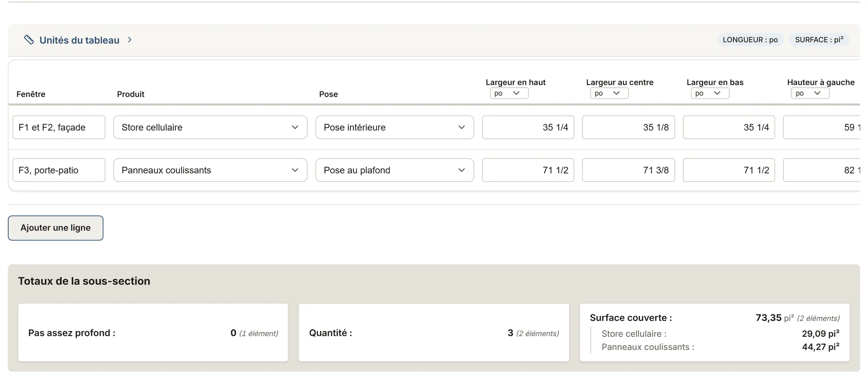Open the Store cellulaire product dropdown
The width and height of the screenshot is (868, 379).
210,127
